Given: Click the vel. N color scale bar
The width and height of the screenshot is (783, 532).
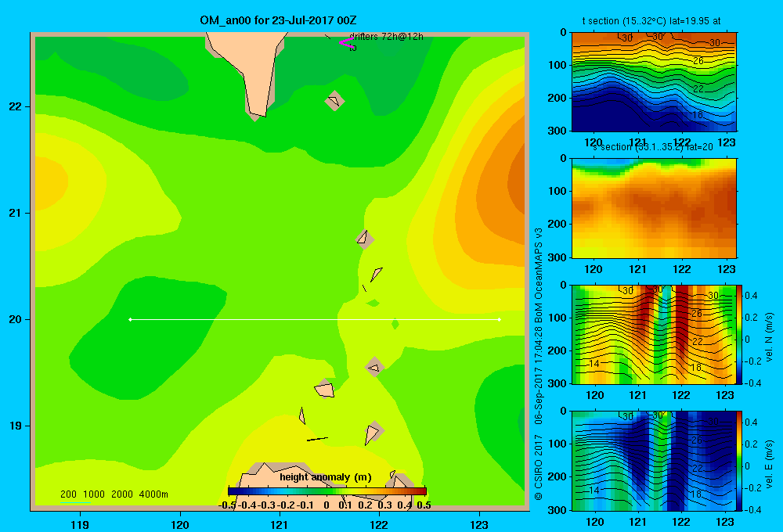Looking at the screenshot, I should click(x=740, y=334).
